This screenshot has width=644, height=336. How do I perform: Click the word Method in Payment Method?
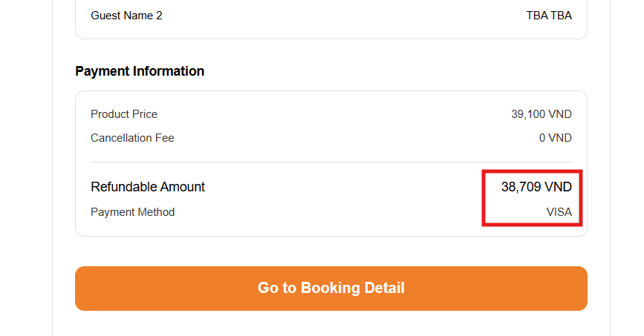(x=155, y=212)
